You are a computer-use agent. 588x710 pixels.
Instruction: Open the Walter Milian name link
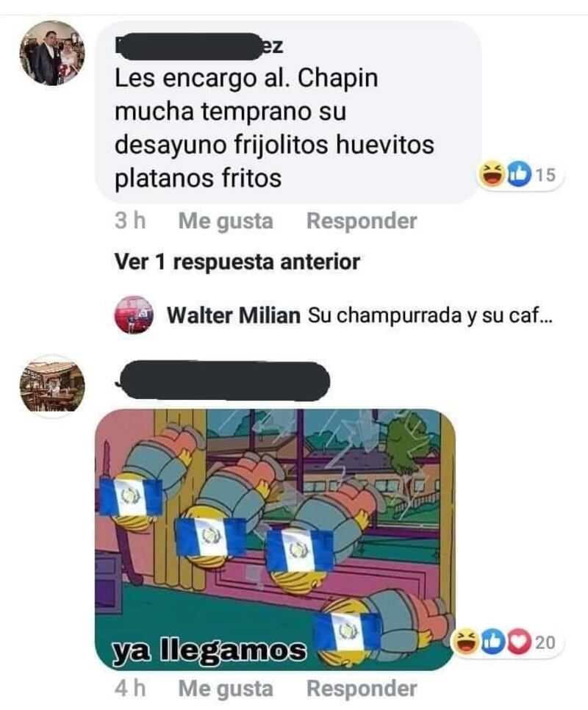[x=234, y=315]
